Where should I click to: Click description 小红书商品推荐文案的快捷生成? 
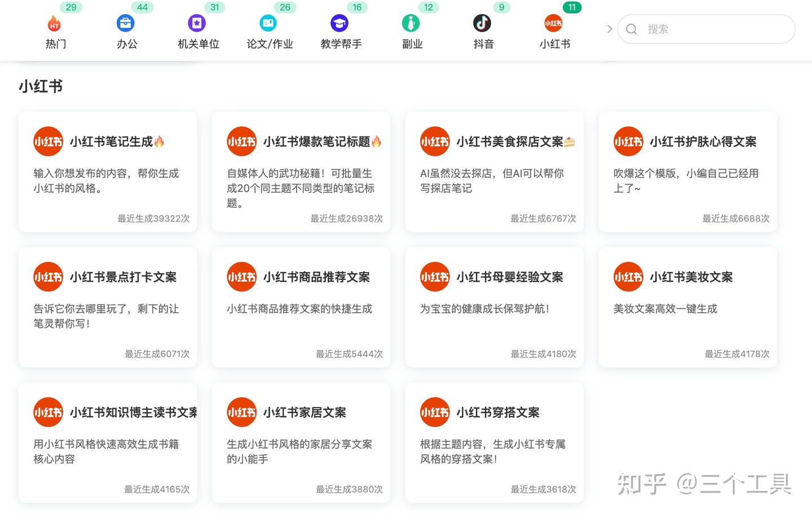299,309
